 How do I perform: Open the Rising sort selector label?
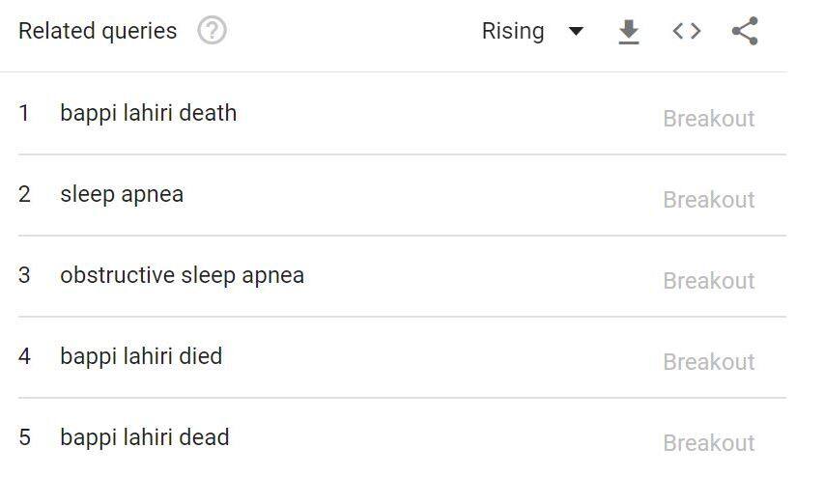[513, 31]
